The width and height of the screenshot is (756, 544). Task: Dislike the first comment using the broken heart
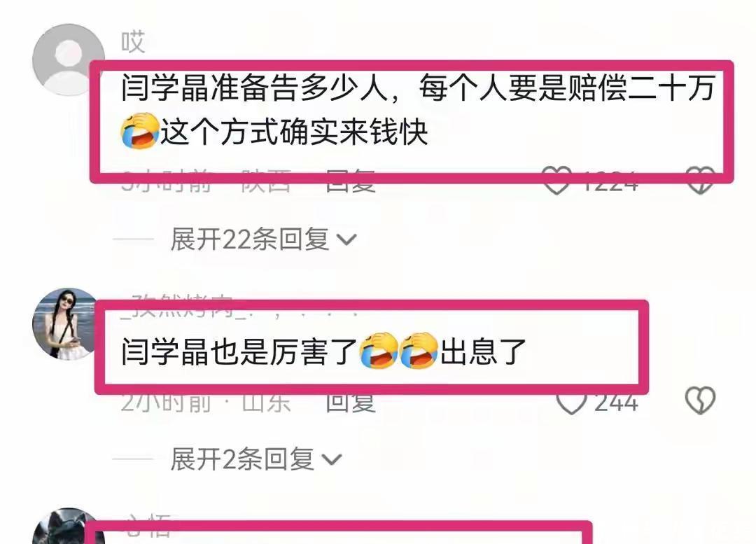700,181
